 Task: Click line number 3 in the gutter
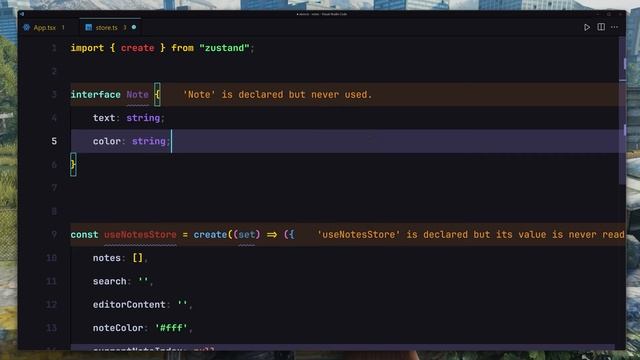point(54,95)
